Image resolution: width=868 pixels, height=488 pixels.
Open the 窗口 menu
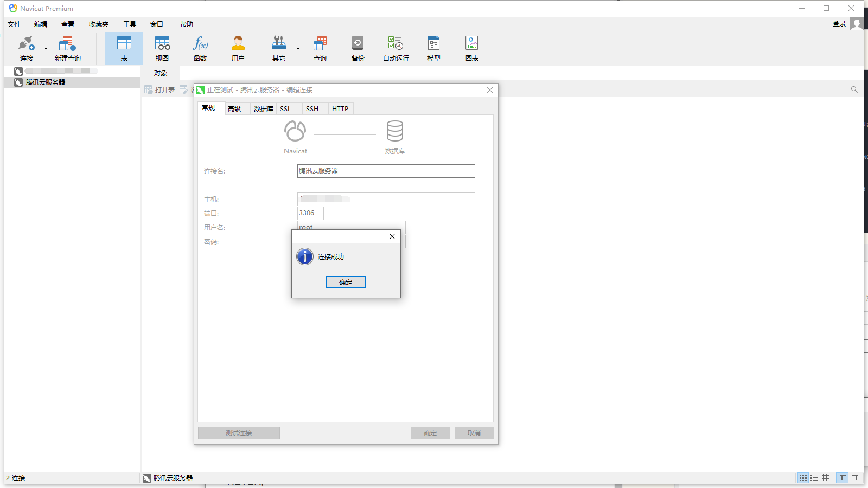[x=157, y=24]
